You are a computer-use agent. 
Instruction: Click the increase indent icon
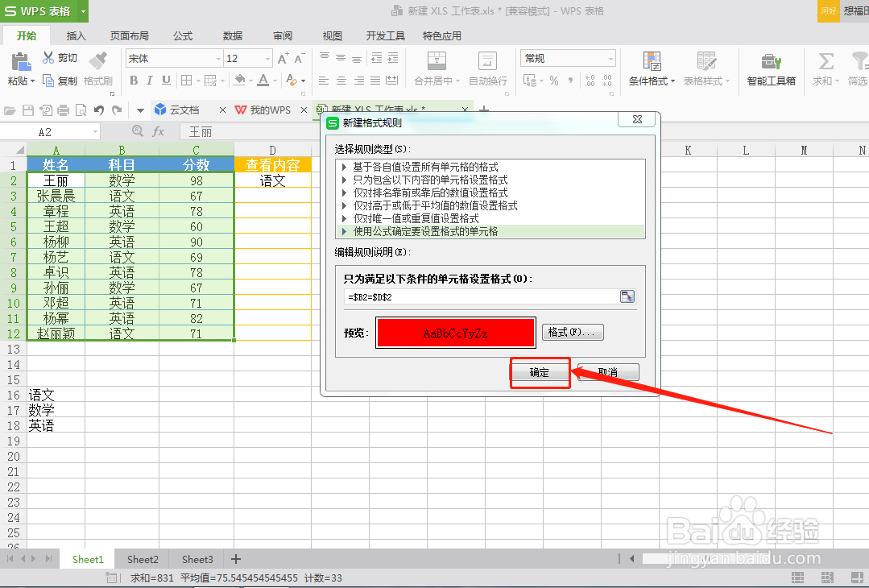tap(393, 58)
